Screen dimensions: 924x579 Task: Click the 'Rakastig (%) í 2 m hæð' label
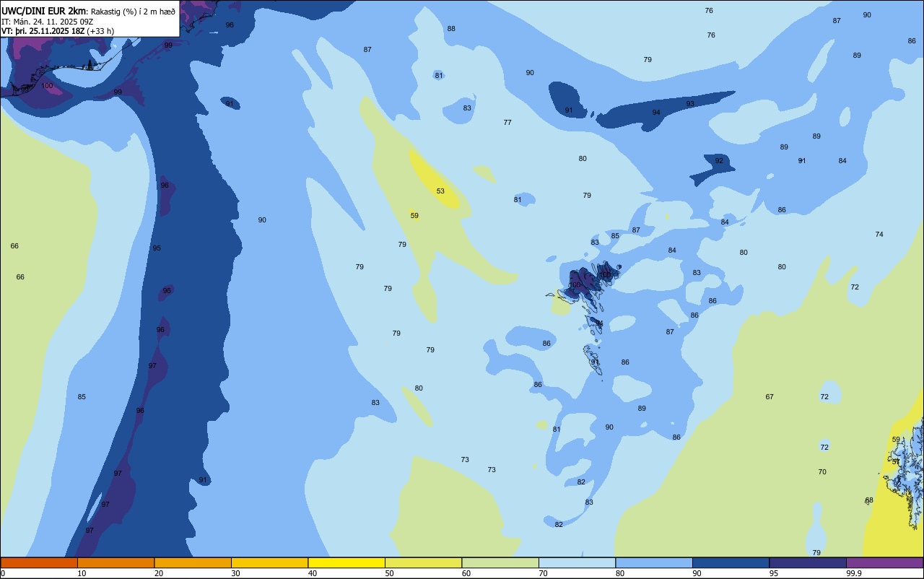tap(134, 11)
